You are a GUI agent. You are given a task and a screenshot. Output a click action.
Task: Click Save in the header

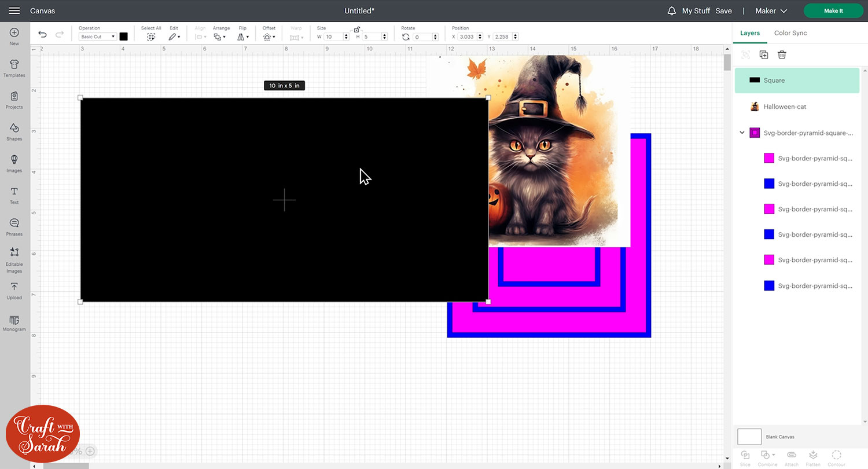(723, 11)
